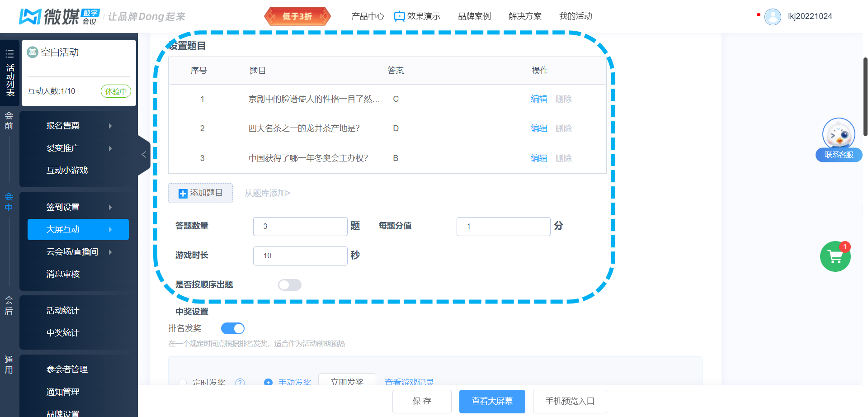Click the 低于3折 promo badge
The image size is (868, 417).
coord(297,17)
